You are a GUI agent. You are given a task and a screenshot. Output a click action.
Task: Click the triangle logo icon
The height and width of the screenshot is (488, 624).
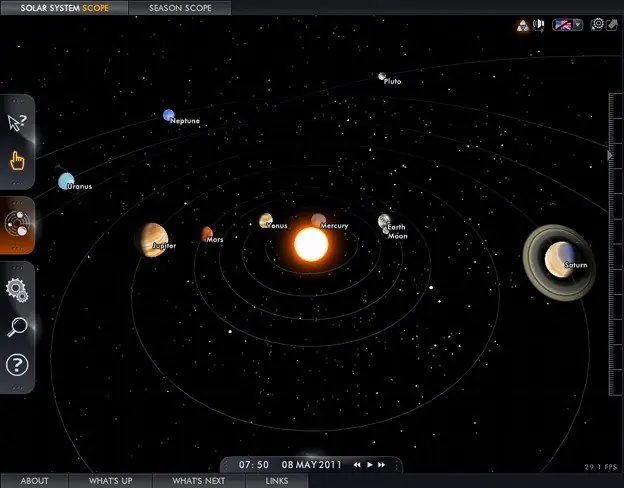click(523, 26)
